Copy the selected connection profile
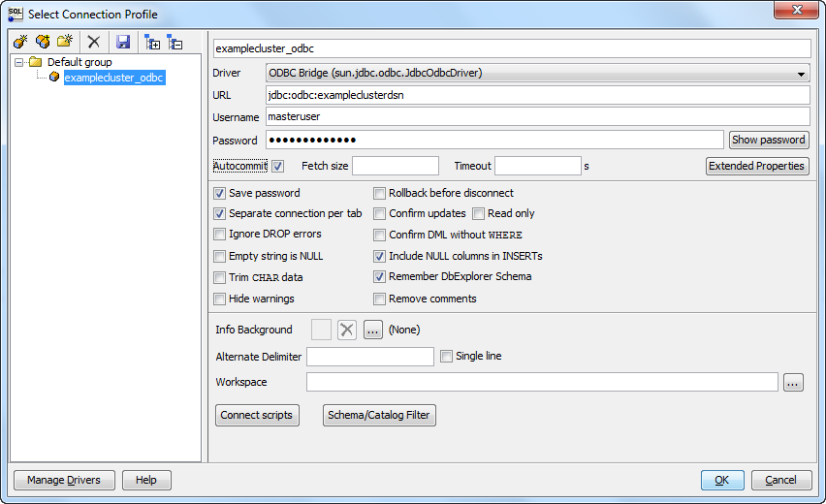This screenshot has height=504, width=826. point(43,42)
